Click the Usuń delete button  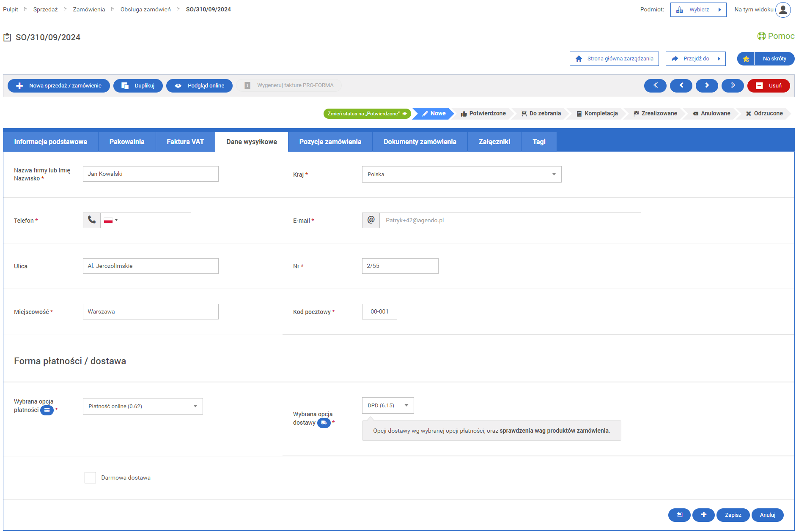769,85
